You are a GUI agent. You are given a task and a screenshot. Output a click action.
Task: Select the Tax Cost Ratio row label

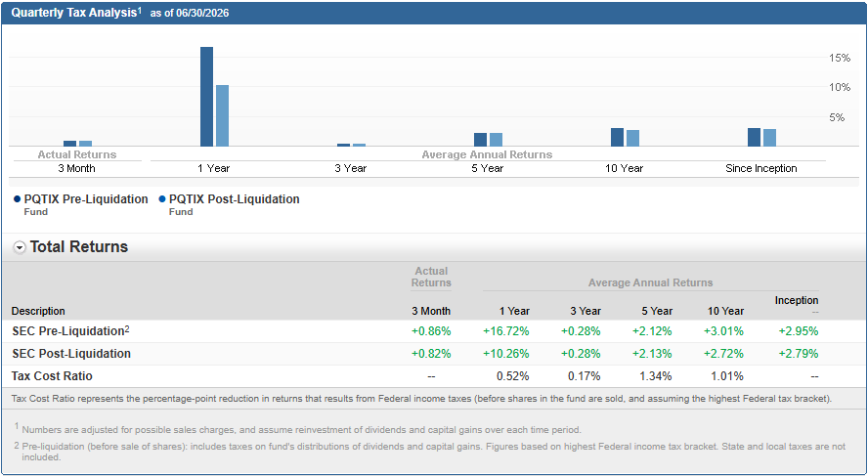click(x=52, y=376)
